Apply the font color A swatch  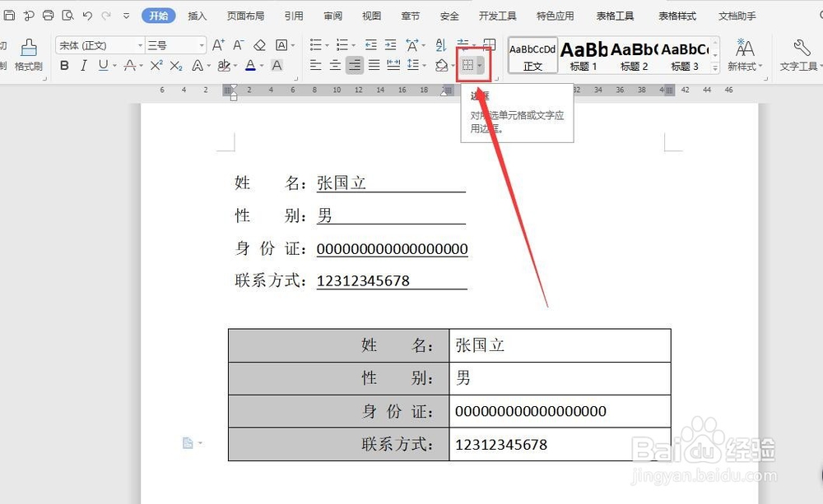251,66
